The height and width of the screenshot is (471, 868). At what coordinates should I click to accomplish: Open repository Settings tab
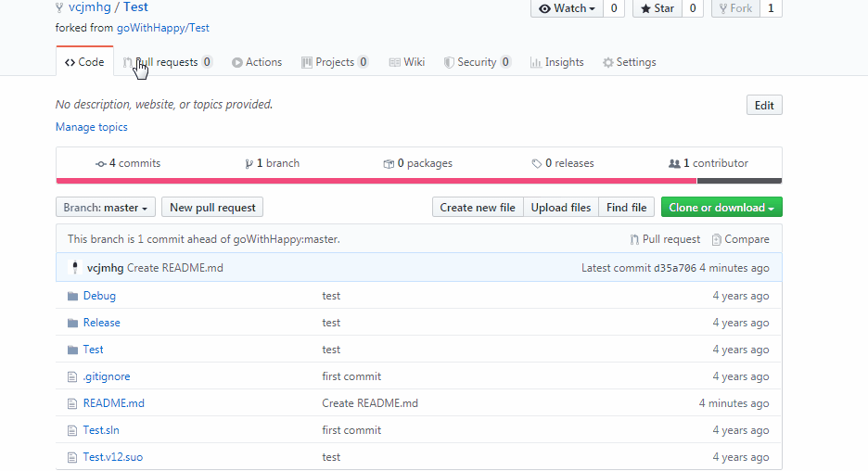[630, 62]
